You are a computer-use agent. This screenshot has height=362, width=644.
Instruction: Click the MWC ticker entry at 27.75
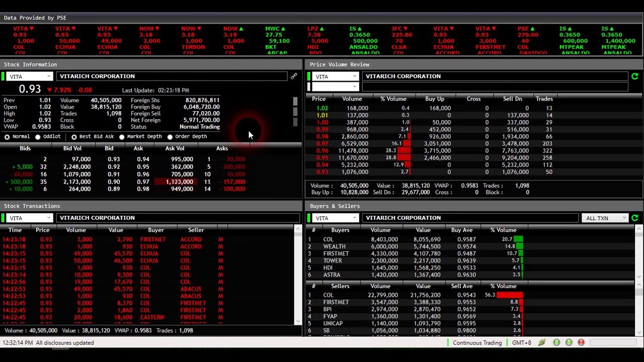click(x=277, y=41)
